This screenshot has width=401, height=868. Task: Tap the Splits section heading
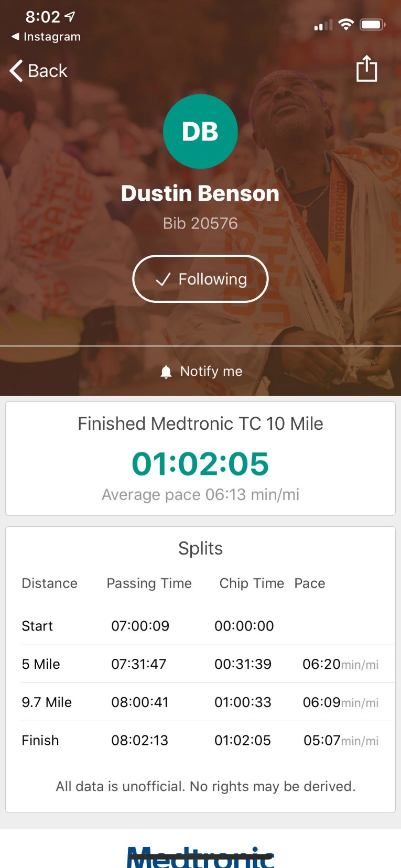(x=200, y=548)
